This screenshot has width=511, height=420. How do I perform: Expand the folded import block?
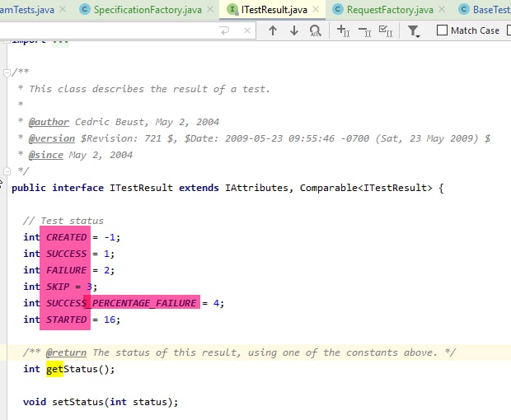61,42
